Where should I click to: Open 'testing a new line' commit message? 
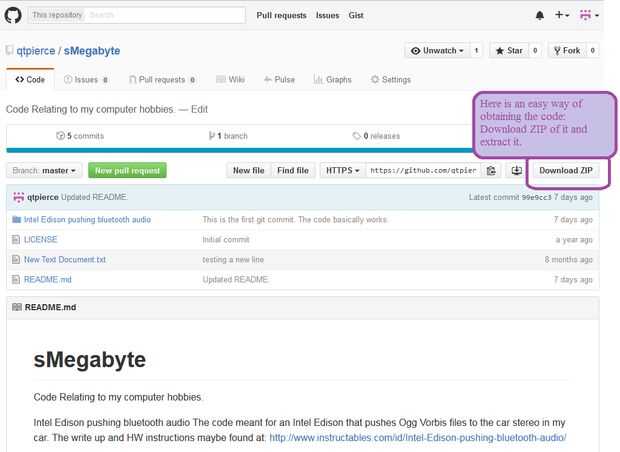tap(233, 260)
